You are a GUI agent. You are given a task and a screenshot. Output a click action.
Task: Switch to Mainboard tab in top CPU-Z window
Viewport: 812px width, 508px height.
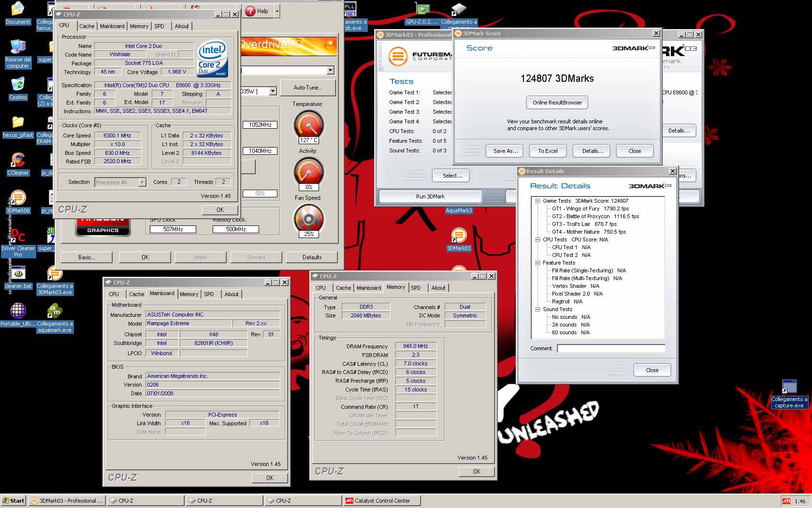[112, 26]
